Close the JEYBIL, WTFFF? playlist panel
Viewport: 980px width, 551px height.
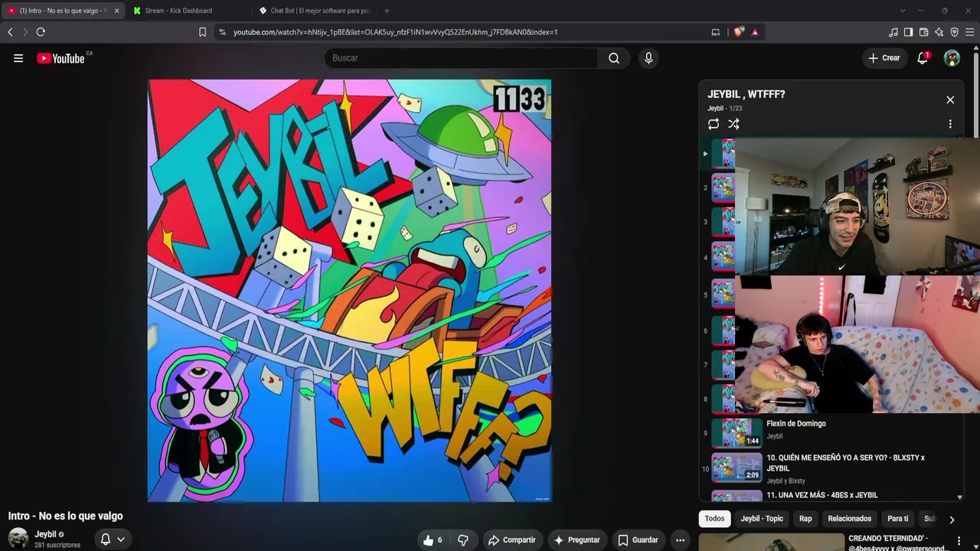pyautogui.click(x=950, y=100)
